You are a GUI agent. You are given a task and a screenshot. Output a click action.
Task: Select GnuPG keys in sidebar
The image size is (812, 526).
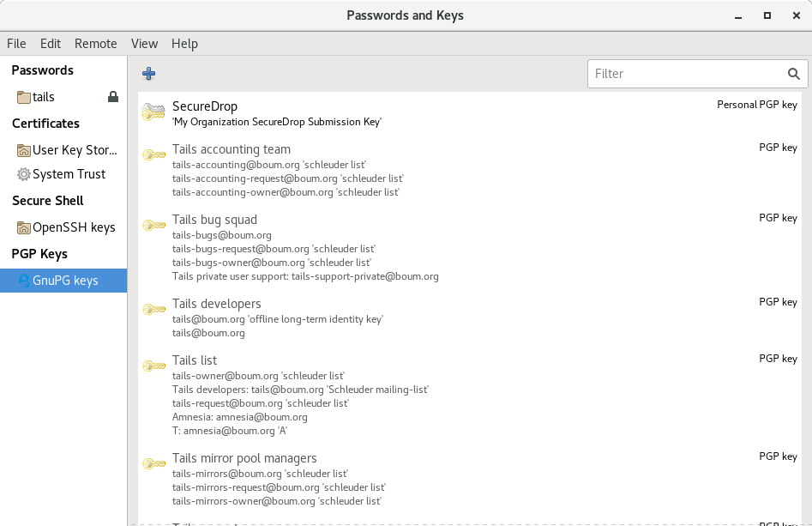[x=63, y=281]
